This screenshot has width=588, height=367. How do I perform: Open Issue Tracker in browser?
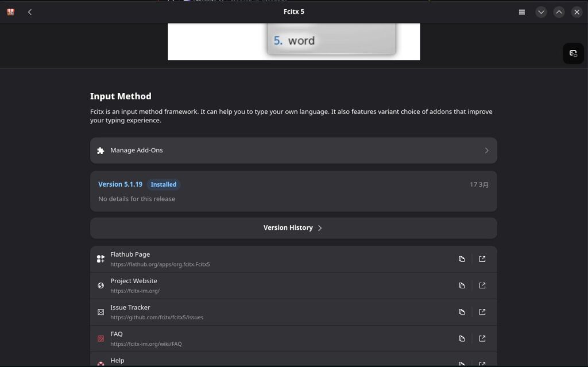click(482, 312)
